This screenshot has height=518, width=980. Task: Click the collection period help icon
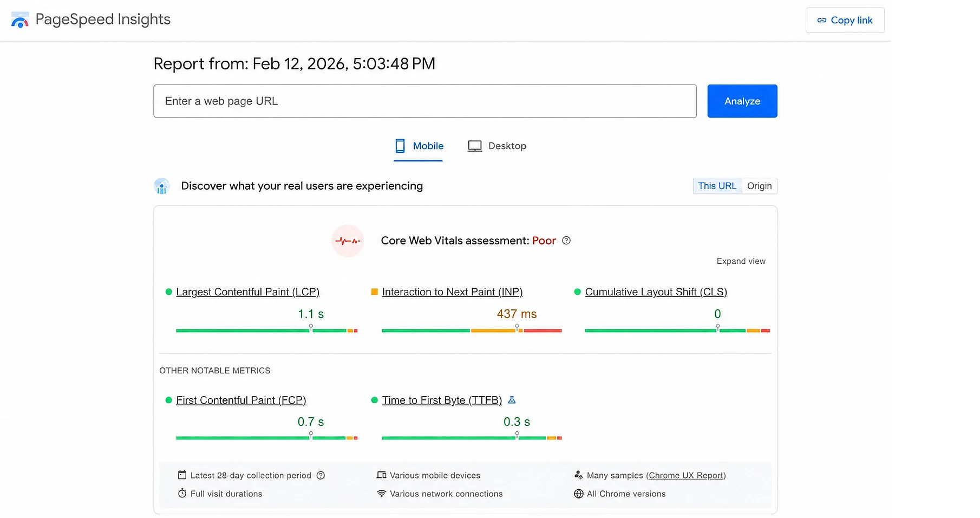click(x=321, y=475)
